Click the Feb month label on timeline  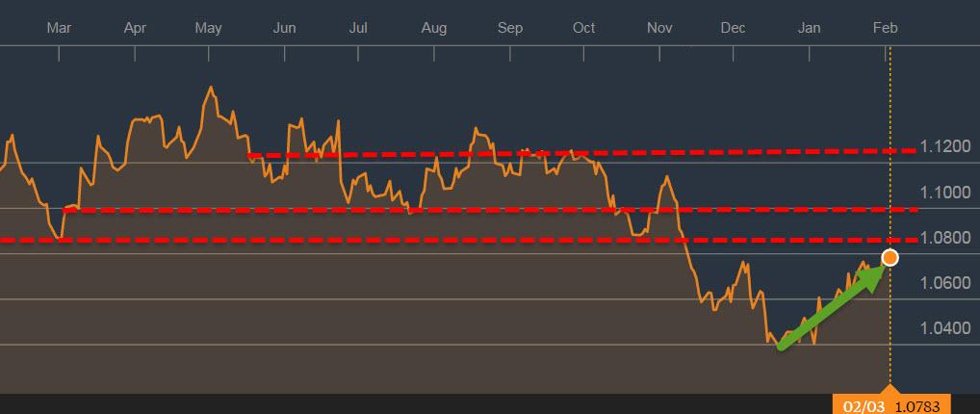[x=886, y=28]
